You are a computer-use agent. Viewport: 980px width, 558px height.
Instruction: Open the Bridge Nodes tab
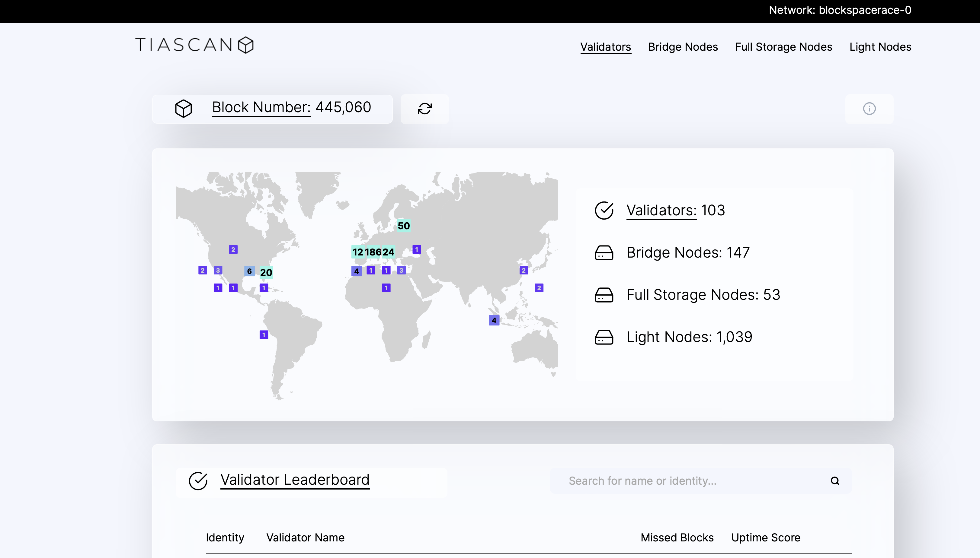pos(683,47)
